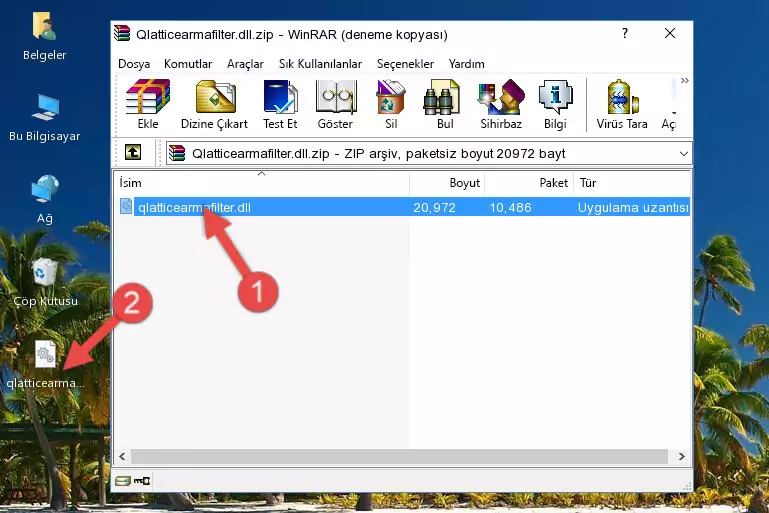769x513 pixels.
Task: Expand hidden toolbar items chevron
Action: [685, 80]
